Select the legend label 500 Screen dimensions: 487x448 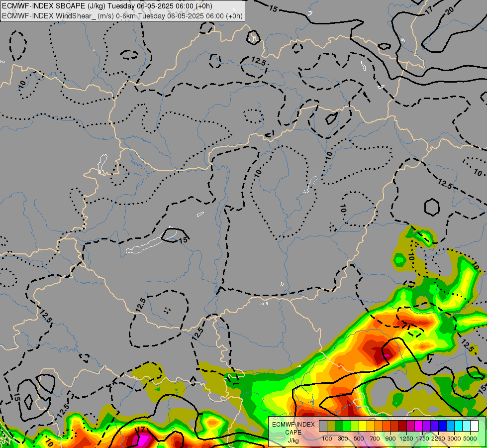click(x=359, y=439)
